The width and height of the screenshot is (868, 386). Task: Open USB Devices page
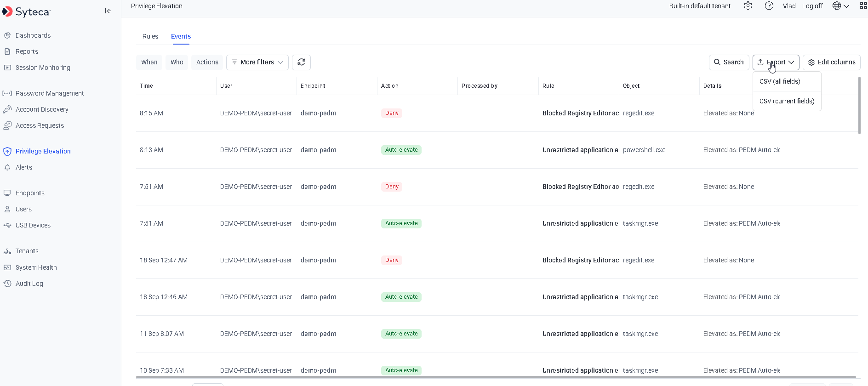click(33, 225)
